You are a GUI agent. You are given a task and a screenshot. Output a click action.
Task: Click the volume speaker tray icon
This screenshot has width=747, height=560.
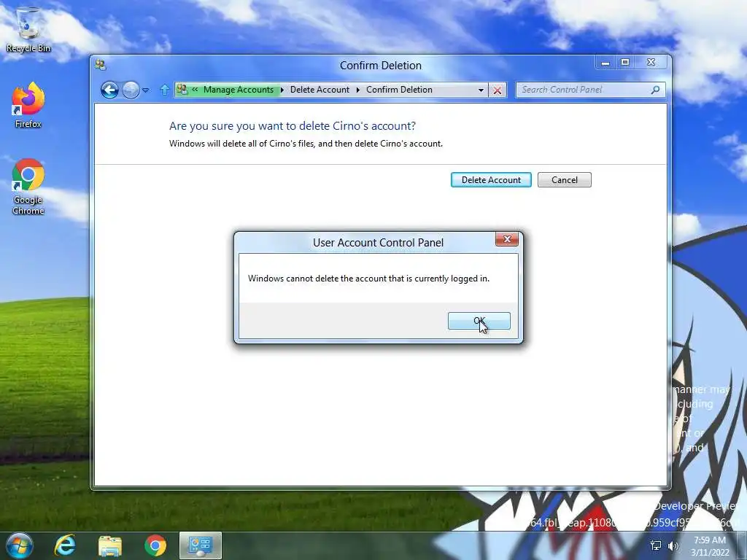pyautogui.click(x=673, y=545)
